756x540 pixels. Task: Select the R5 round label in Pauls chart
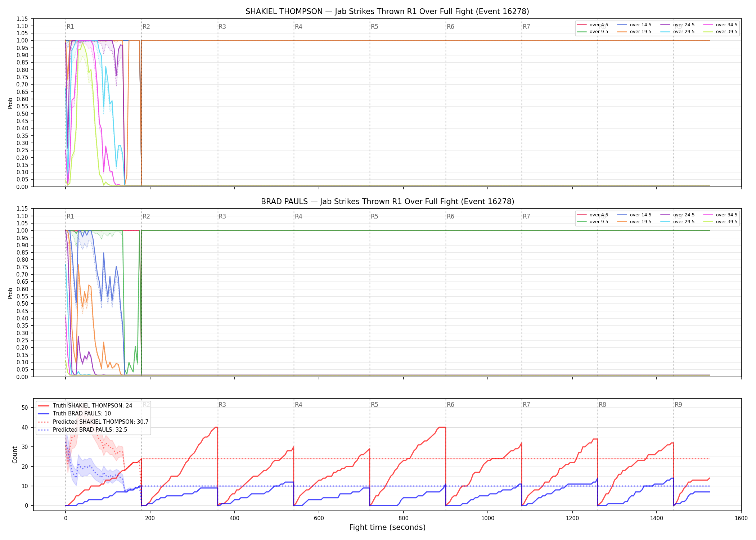pyautogui.click(x=374, y=216)
